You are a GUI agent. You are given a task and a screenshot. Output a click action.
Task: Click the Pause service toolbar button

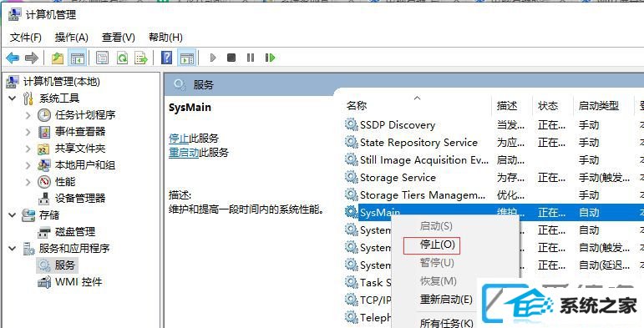(x=251, y=58)
